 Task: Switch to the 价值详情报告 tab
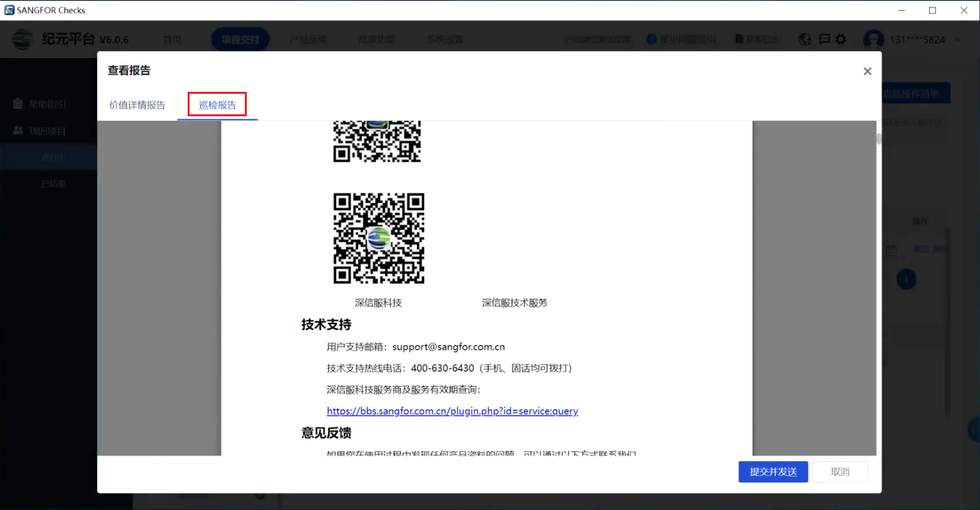137,105
